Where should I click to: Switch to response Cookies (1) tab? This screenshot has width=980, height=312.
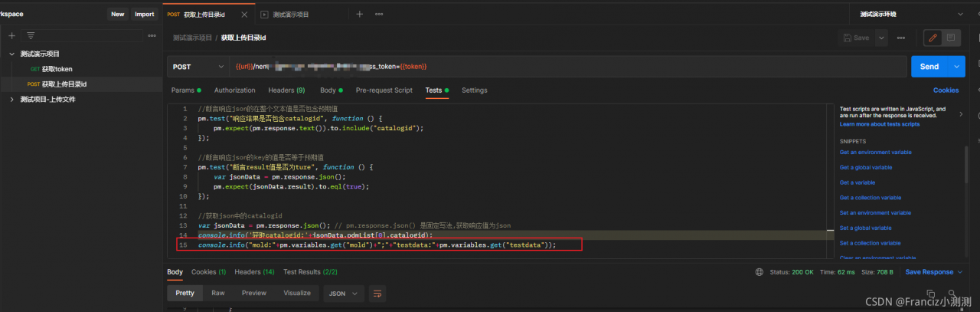click(208, 271)
